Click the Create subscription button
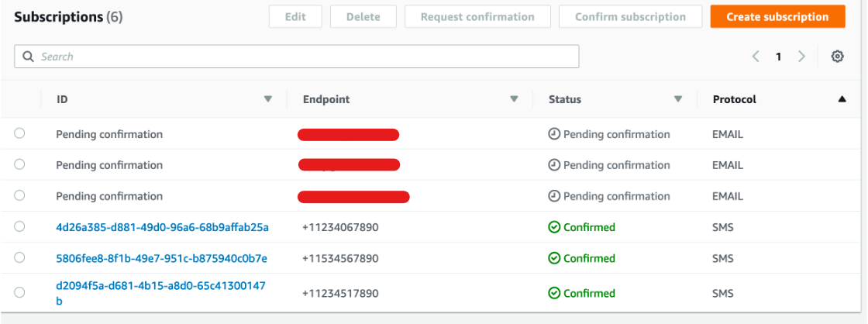This screenshot has height=324, width=868. coord(777,16)
